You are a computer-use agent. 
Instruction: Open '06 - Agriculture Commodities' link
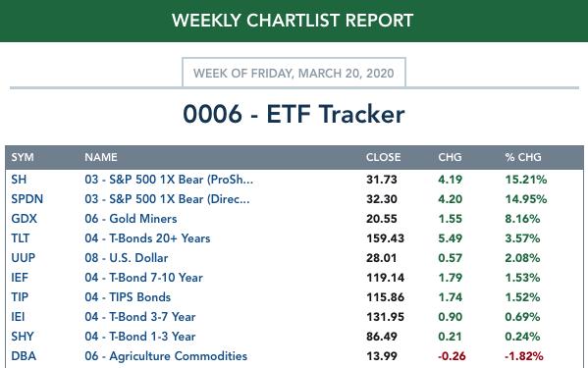[x=166, y=356]
